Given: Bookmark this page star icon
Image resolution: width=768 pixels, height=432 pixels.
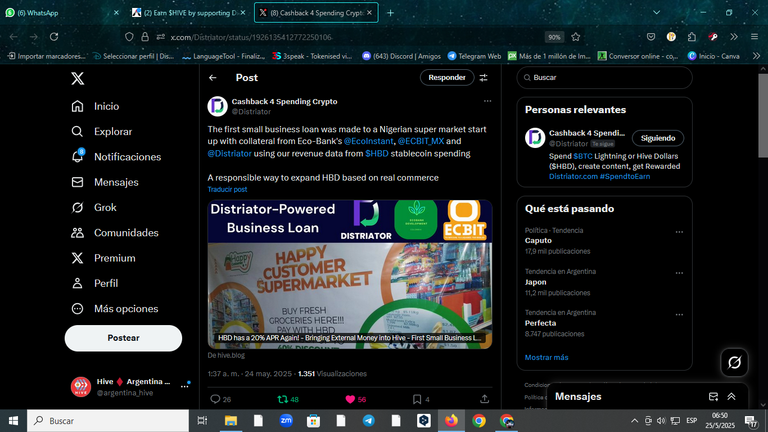Looking at the screenshot, I should [576, 37].
